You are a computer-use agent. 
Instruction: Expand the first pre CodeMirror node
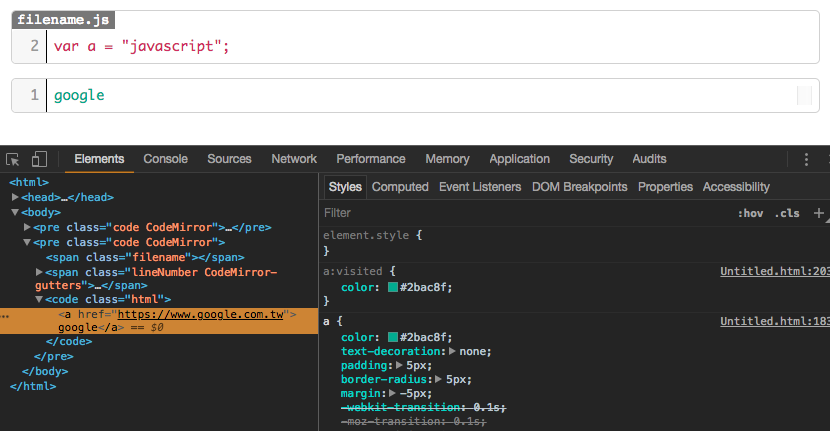coord(27,227)
